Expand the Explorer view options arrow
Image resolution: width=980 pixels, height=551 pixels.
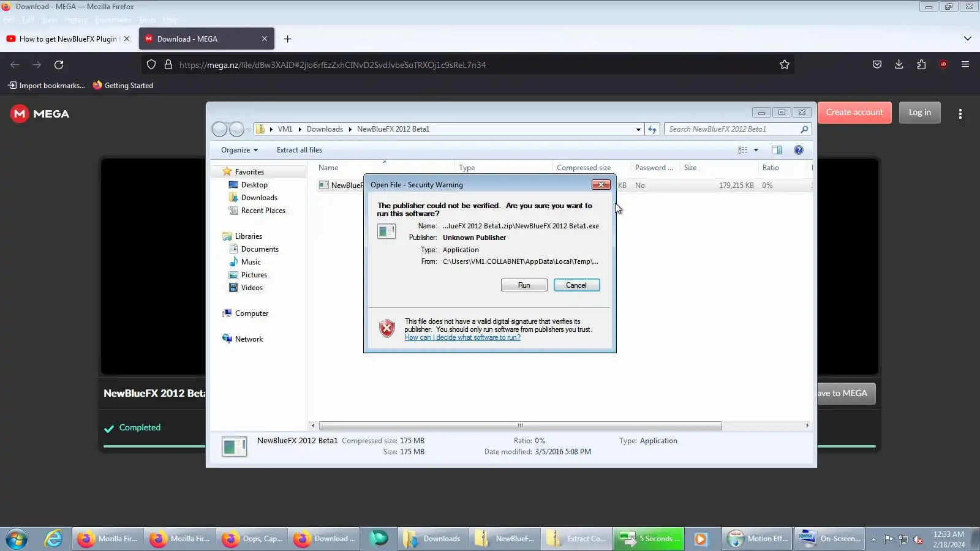[x=756, y=150]
